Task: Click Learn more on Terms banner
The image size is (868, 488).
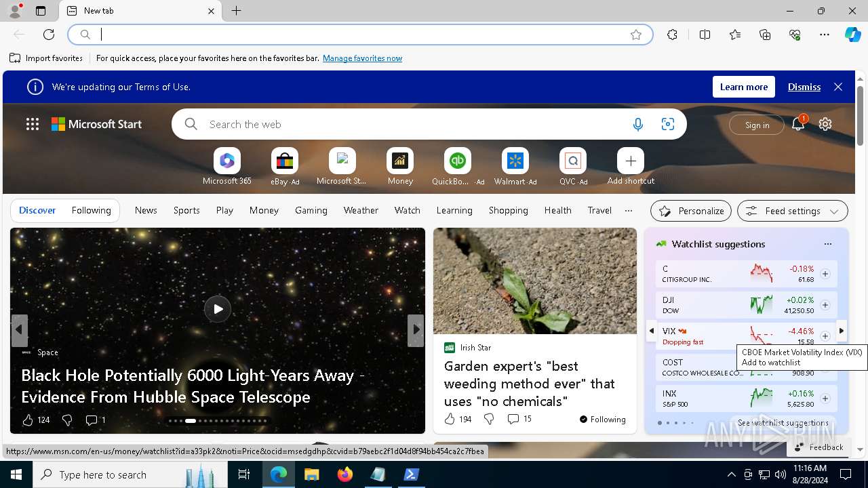Action: point(744,87)
